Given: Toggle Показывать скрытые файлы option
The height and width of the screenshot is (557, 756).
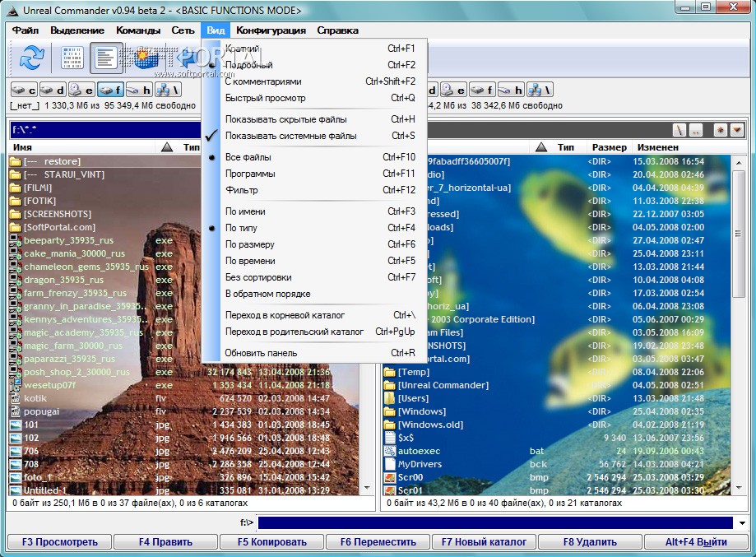Looking at the screenshot, I should click(x=314, y=119).
